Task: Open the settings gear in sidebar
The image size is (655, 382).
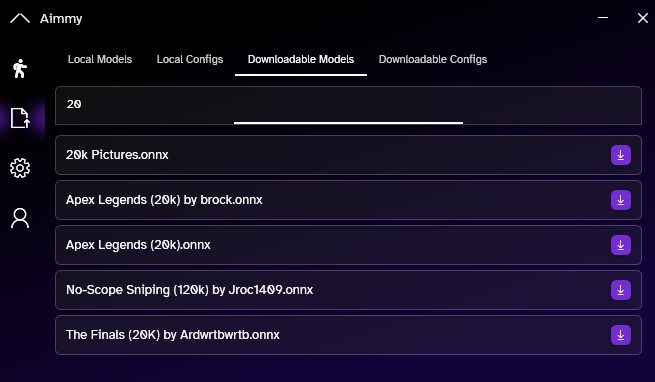Action: pos(20,168)
